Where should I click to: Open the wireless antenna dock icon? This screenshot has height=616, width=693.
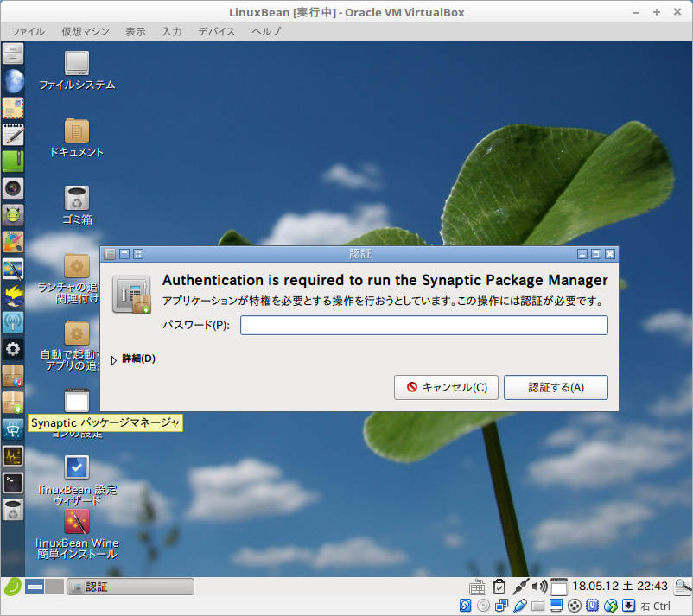13,322
